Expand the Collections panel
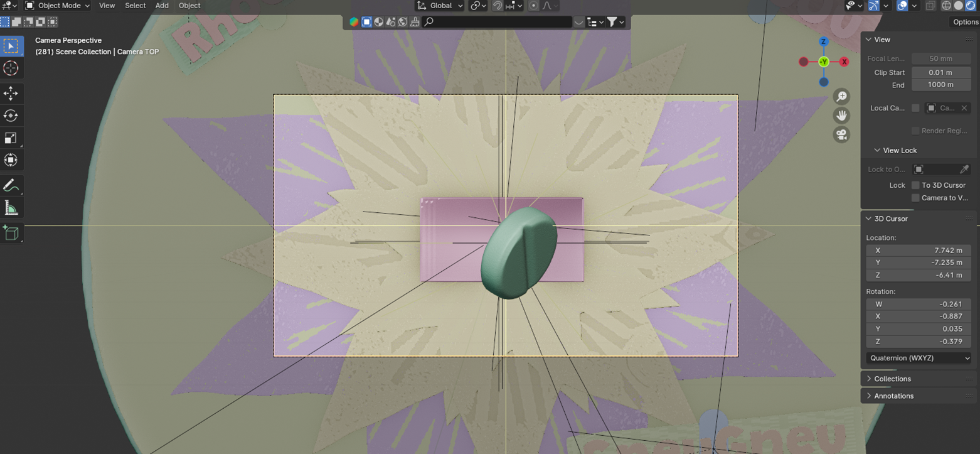Image resolution: width=980 pixels, height=454 pixels. tap(892, 379)
